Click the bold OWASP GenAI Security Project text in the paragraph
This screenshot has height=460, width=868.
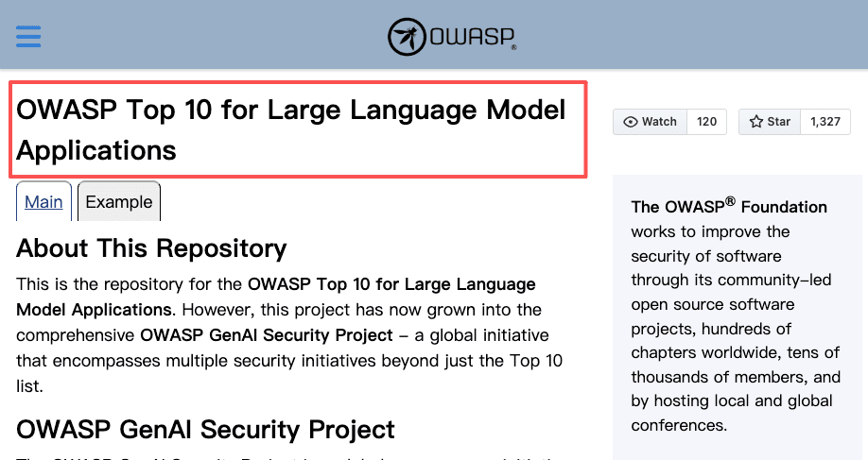click(267, 335)
